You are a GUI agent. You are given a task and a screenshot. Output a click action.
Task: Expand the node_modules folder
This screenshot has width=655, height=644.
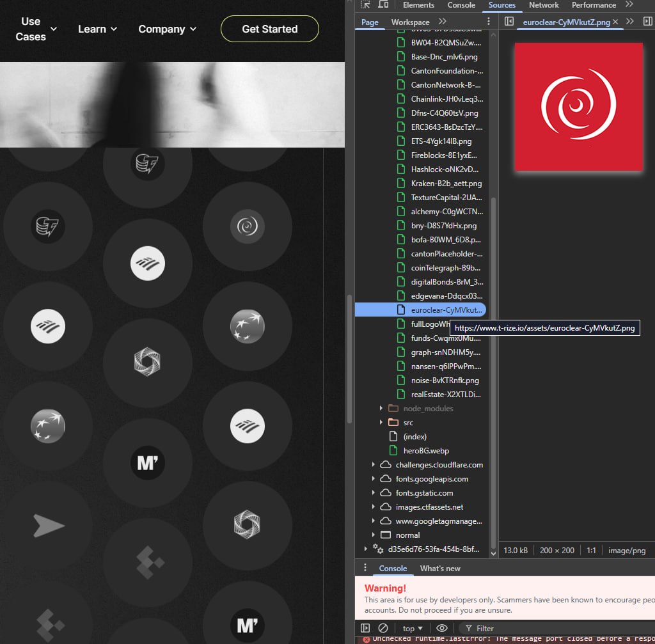[381, 408]
